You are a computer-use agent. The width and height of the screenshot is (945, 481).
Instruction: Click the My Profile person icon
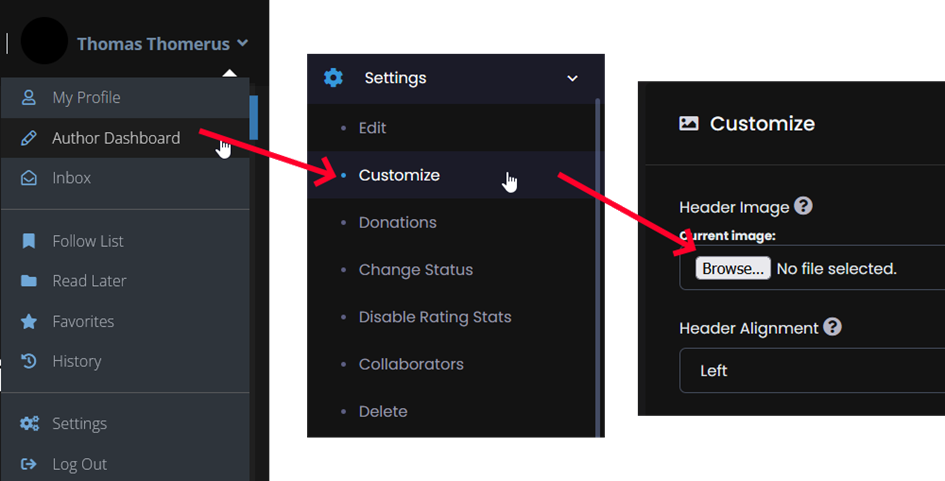28,98
